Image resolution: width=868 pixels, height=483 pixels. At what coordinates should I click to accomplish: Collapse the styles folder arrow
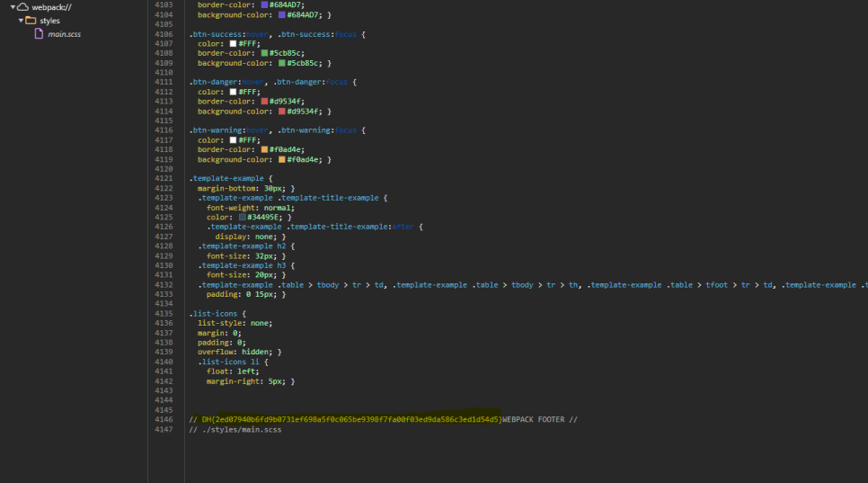click(21, 21)
